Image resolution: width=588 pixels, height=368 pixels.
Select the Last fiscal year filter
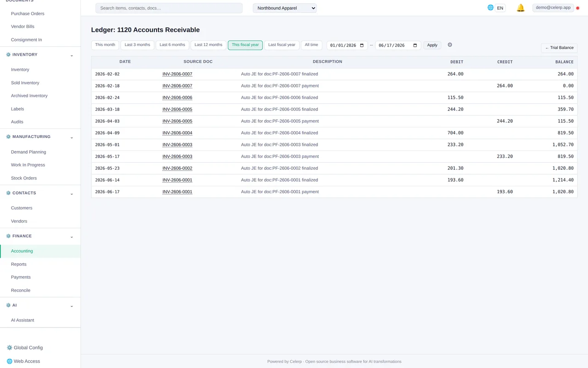282,45
